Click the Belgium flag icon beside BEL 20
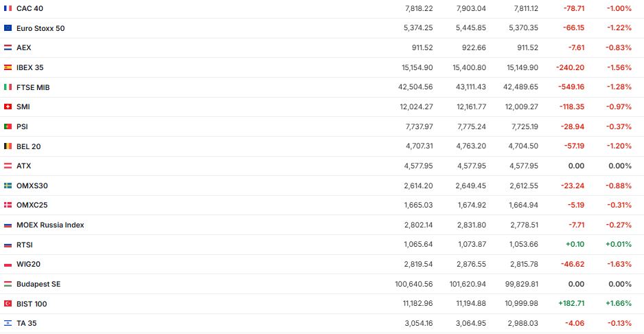 pyautogui.click(x=8, y=146)
